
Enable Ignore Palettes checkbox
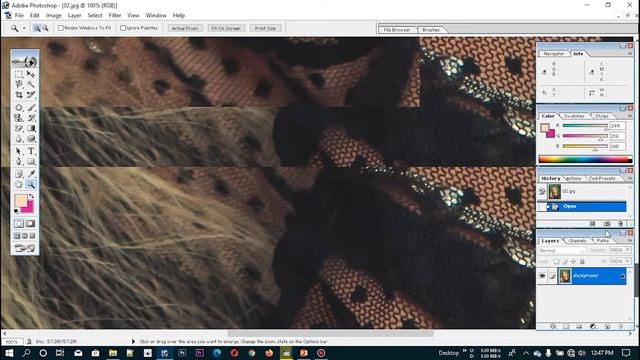[123, 28]
